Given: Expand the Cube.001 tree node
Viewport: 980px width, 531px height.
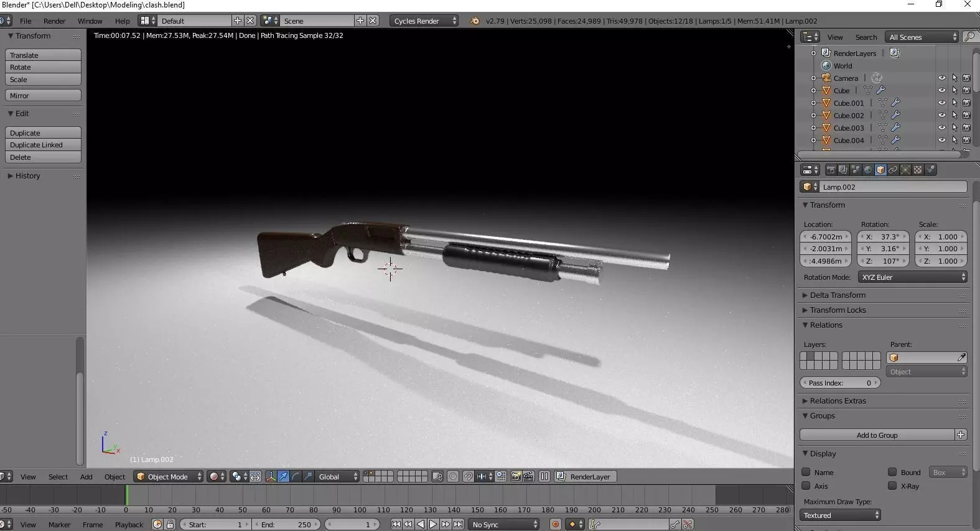Looking at the screenshot, I should [x=813, y=103].
